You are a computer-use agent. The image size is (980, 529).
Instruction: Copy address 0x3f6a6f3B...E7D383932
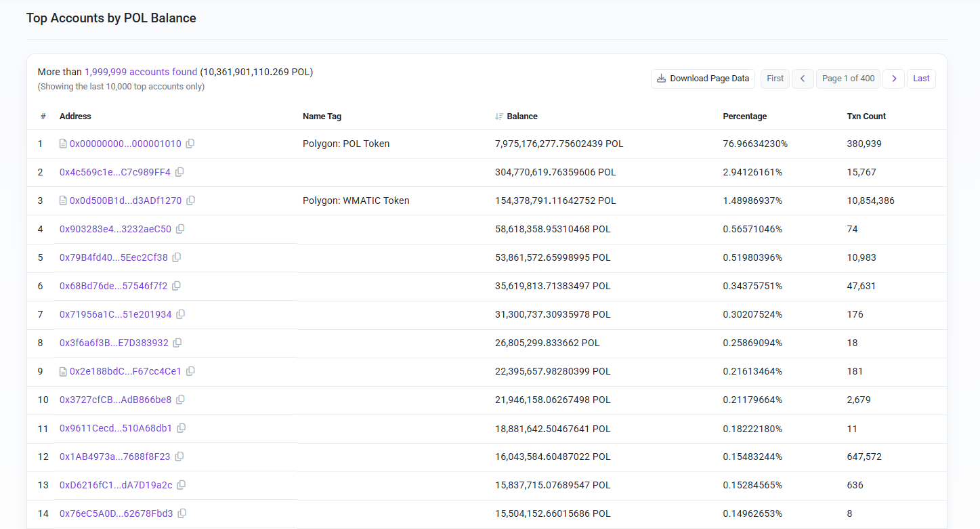[x=177, y=343]
